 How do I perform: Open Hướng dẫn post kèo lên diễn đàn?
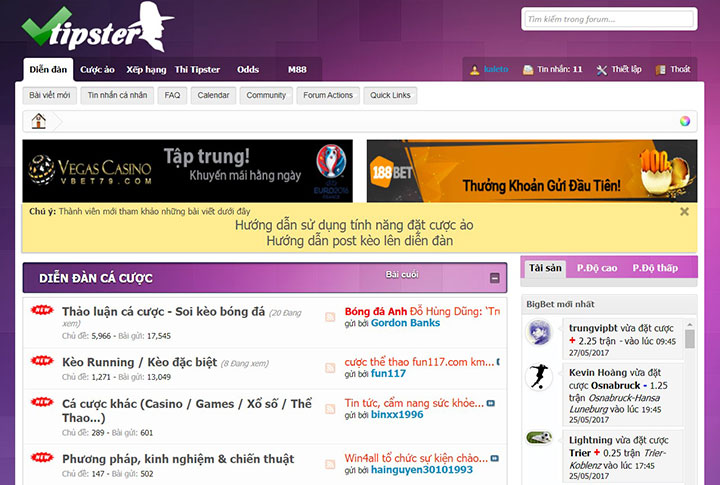tap(360, 241)
